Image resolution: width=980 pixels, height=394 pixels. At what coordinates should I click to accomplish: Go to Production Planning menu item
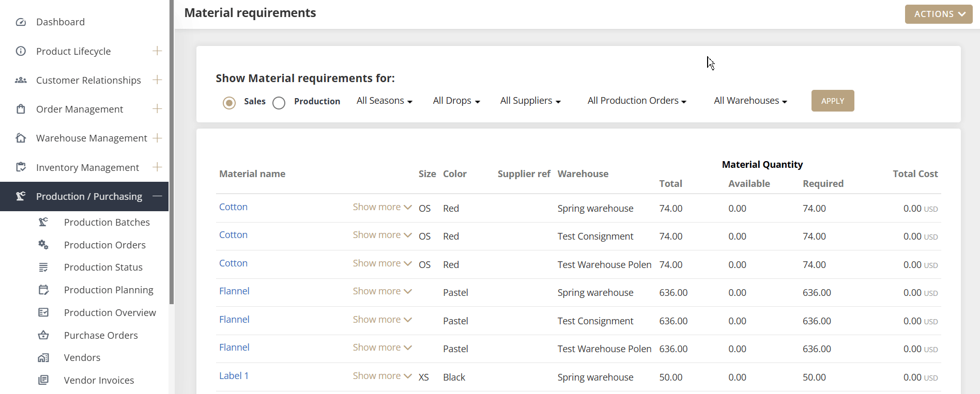pyautogui.click(x=109, y=290)
